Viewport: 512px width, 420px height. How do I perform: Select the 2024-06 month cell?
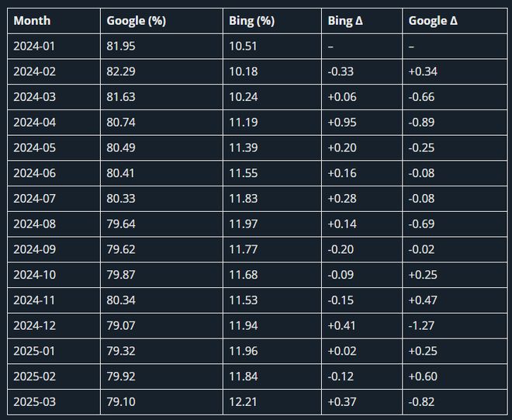coord(54,173)
